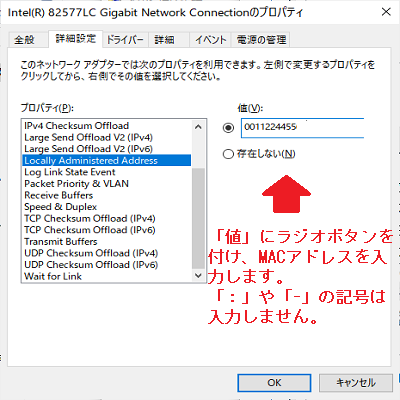Select UDP Checksum Offload (IPv4)

[x=107, y=253]
